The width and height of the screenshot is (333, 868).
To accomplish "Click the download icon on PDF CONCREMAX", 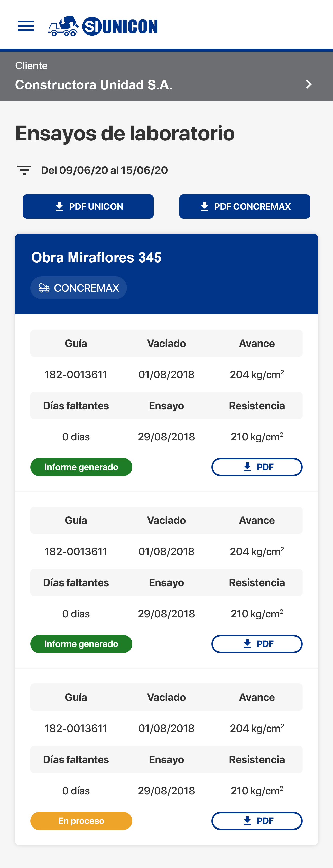I will pyautogui.click(x=205, y=206).
